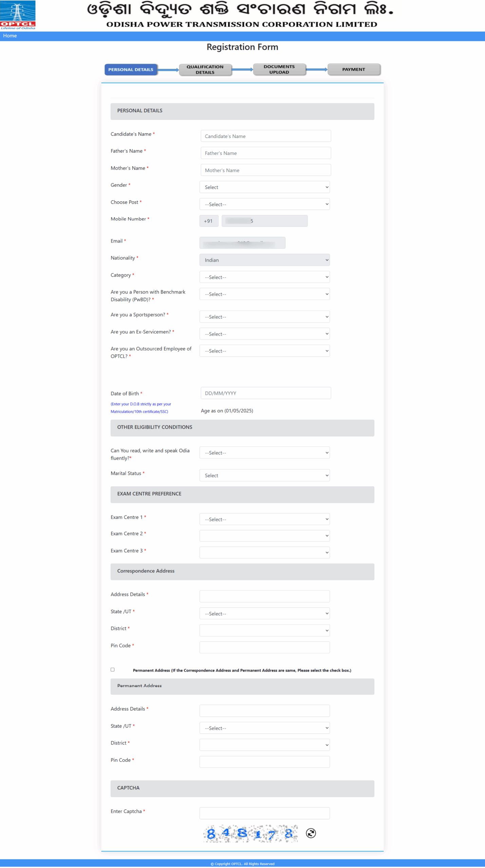Screen dimensions: 485x868
Task: Click the Personal Details step button
Action: 131,70
